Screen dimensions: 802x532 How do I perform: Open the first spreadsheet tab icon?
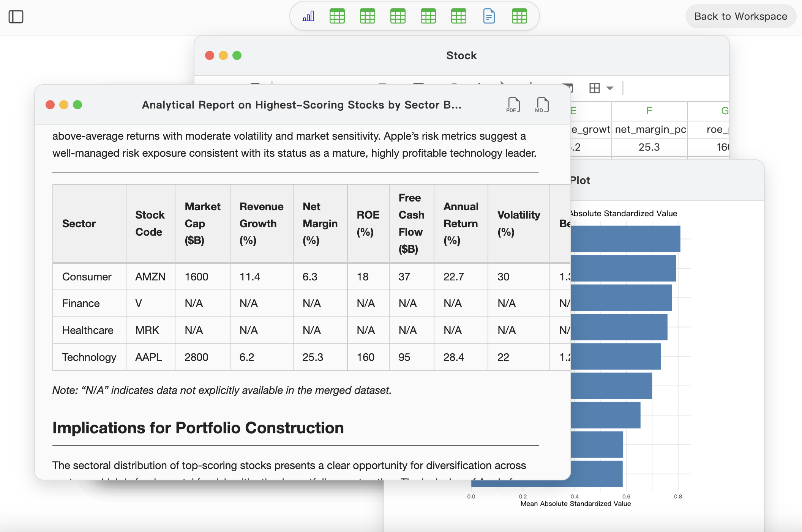[x=337, y=16]
